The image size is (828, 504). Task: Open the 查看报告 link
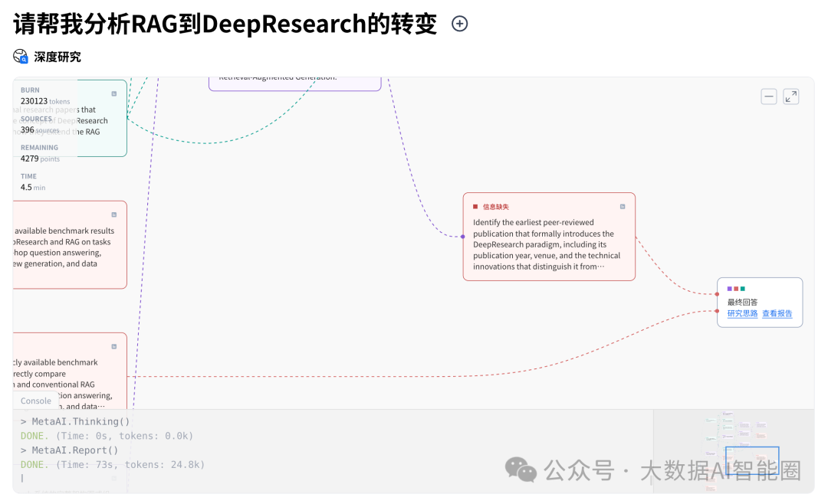click(x=777, y=313)
